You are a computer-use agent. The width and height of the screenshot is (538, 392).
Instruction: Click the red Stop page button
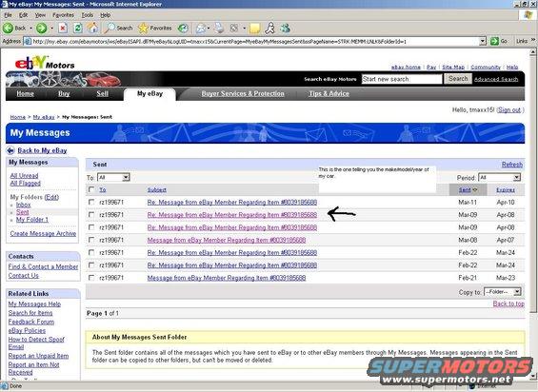click(x=63, y=29)
